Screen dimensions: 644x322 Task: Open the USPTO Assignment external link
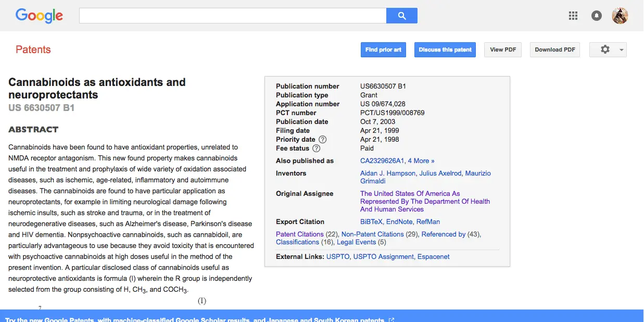[384, 257]
